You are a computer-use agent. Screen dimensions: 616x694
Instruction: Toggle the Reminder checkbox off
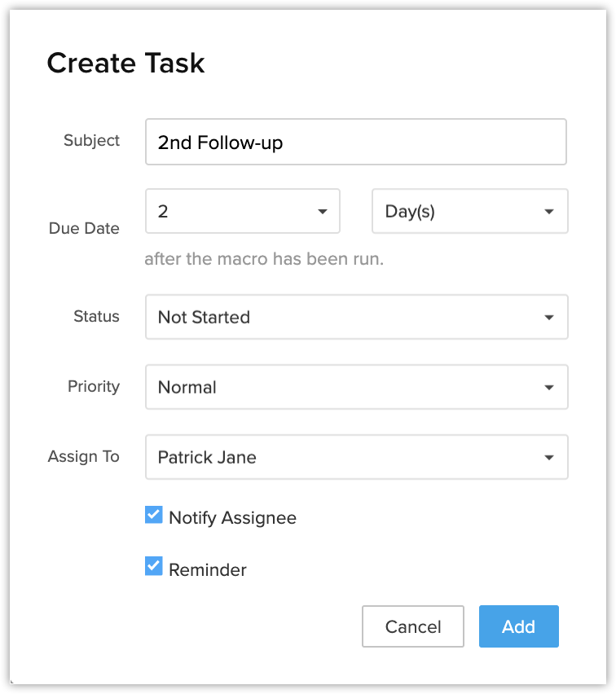pos(154,567)
